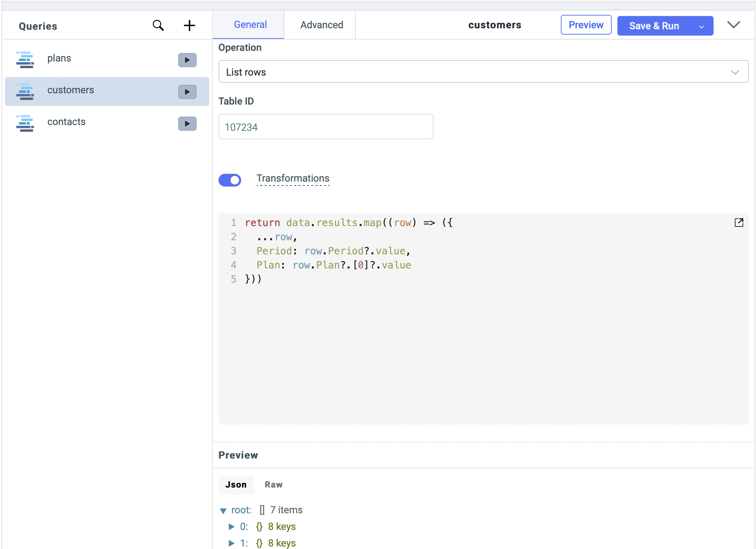Switch the preview to Raw view

(273, 485)
